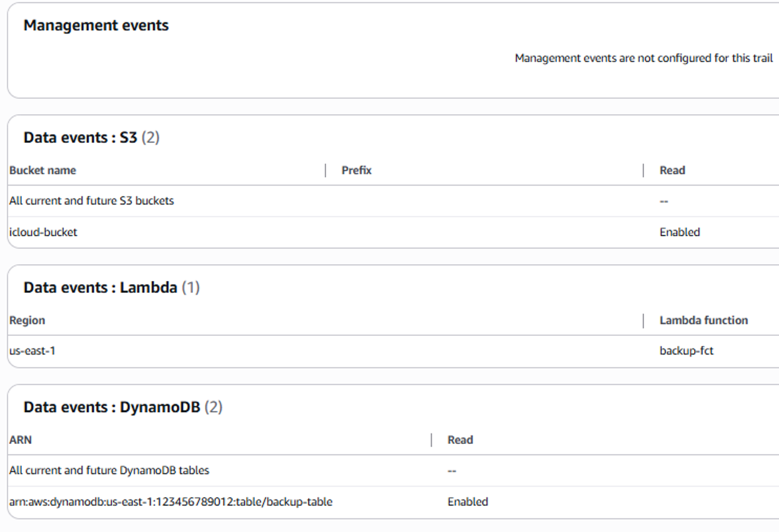Sort by the ARN column header
Screen dimensions: 779x532
click(20, 440)
